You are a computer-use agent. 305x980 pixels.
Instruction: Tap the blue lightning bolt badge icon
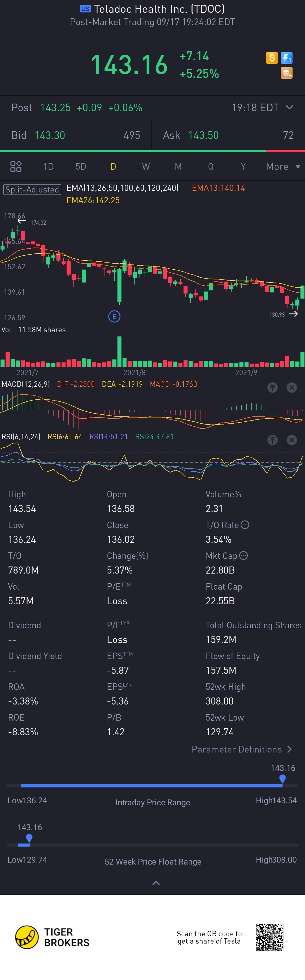click(286, 58)
